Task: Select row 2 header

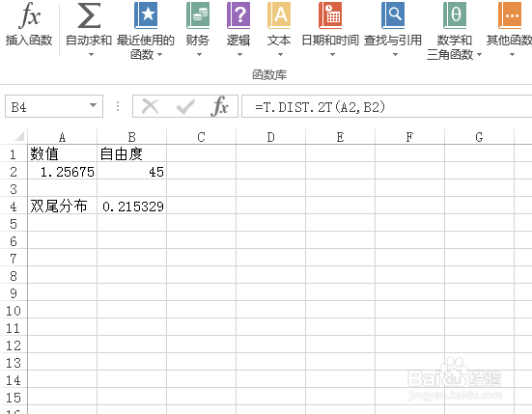Action: [14, 172]
